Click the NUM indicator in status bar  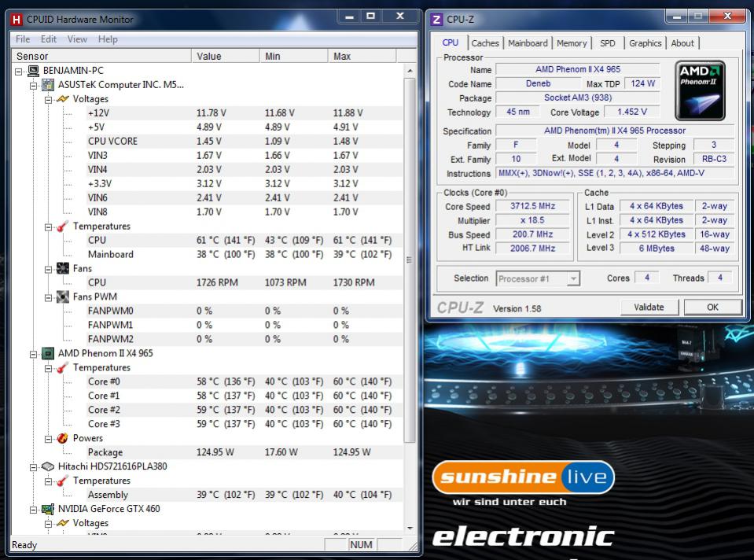(361, 544)
